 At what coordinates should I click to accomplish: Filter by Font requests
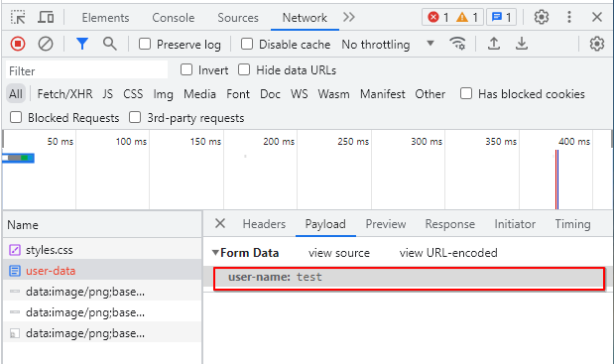[238, 94]
